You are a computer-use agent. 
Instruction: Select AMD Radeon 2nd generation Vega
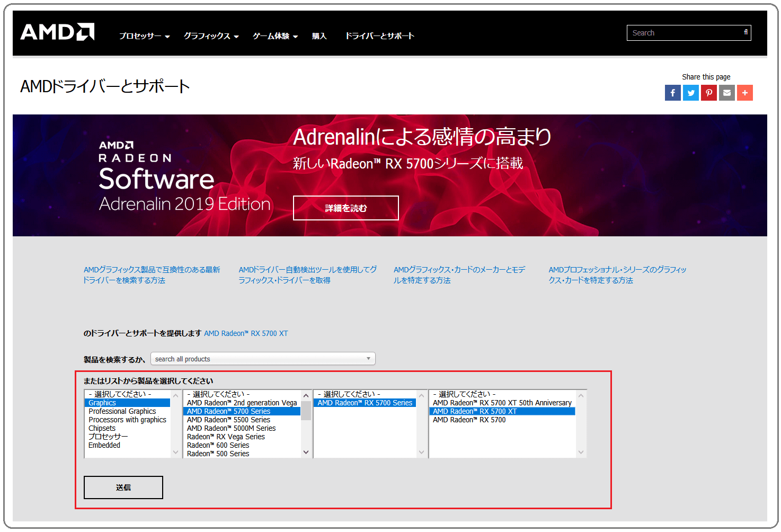point(242,403)
